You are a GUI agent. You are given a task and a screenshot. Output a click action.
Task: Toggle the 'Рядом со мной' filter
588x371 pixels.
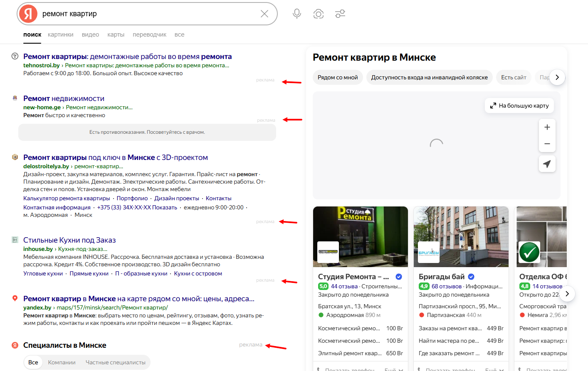point(338,77)
